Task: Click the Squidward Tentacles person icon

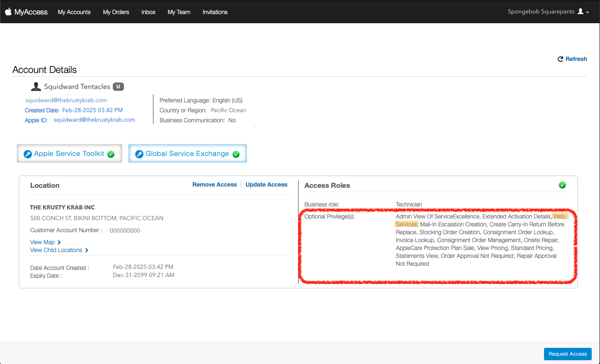Action: coord(36,86)
